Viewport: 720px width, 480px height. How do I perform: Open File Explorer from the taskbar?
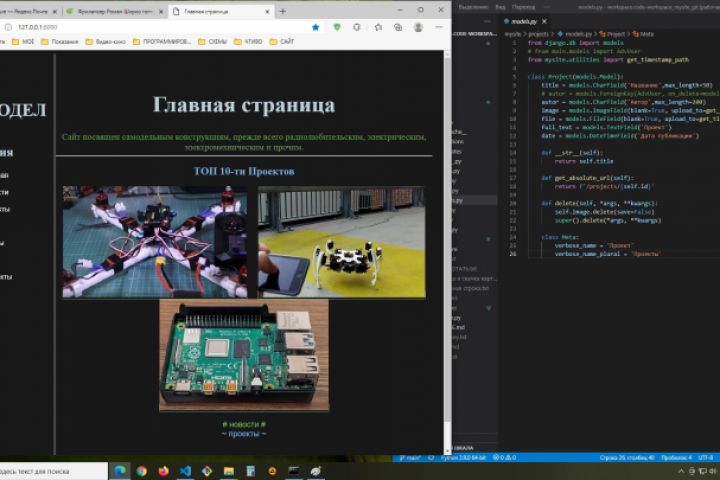click(229, 471)
